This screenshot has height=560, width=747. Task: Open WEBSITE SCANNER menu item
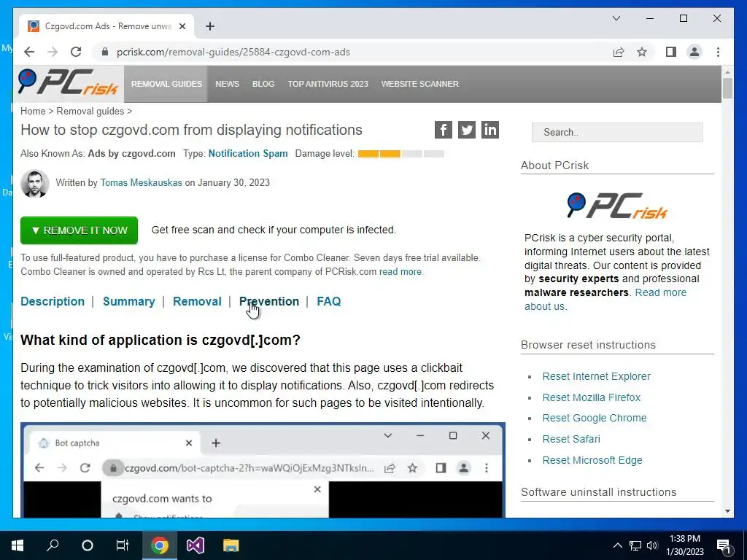[419, 84]
